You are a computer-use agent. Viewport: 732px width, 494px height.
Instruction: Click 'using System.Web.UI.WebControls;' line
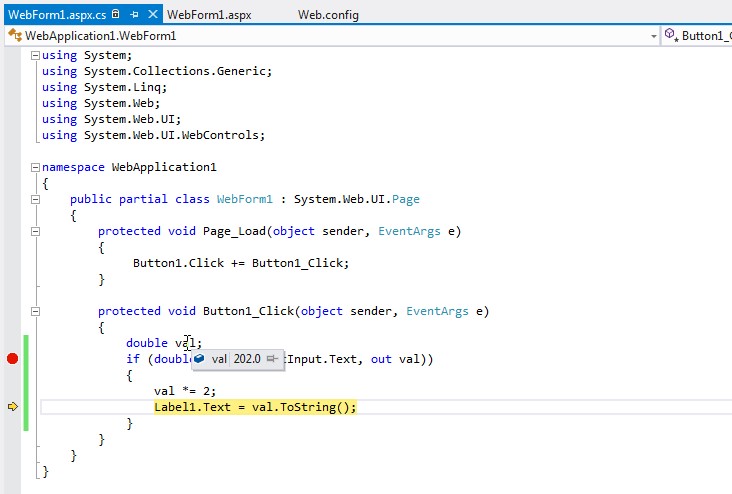click(x=153, y=135)
